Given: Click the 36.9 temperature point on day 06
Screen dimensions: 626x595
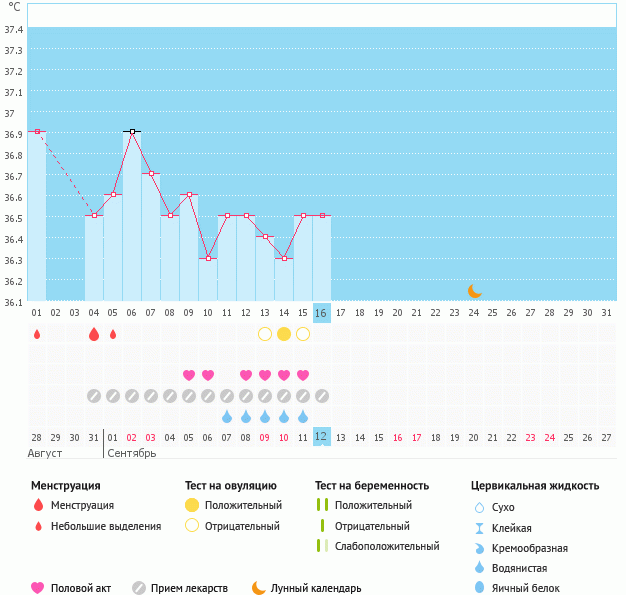Looking at the screenshot, I should (x=132, y=131).
